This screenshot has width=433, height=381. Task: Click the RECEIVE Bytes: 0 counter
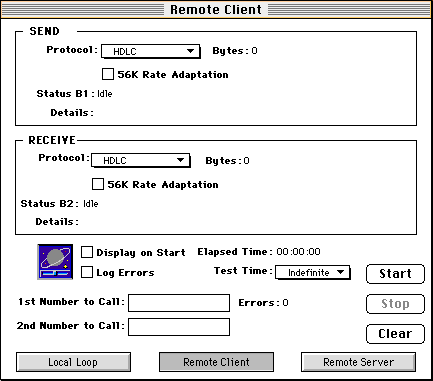227,161
